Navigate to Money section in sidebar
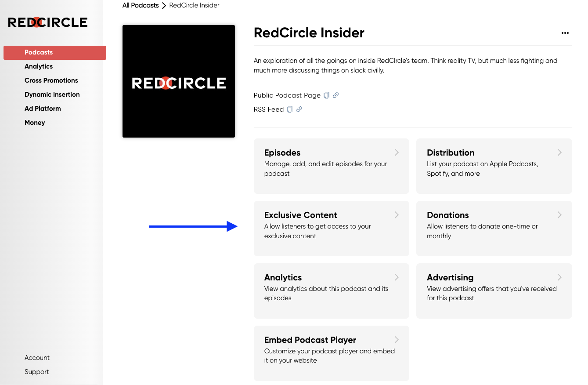Image resolution: width=588 pixels, height=385 pixels. tap(35, 123)
